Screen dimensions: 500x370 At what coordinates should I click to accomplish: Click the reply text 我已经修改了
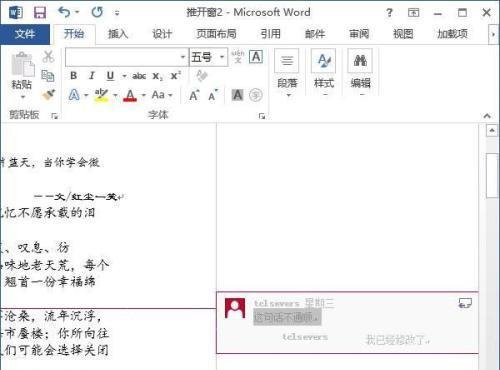tap(397, 340)
